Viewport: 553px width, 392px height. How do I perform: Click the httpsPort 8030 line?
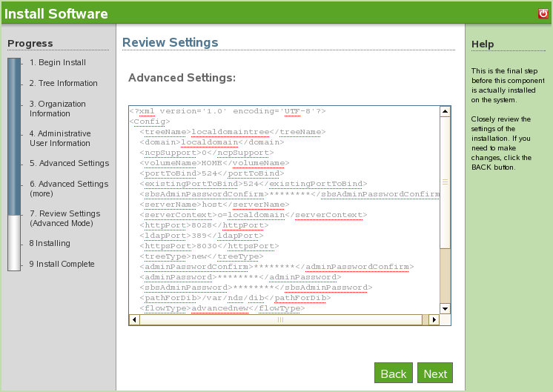pos(209,246)
